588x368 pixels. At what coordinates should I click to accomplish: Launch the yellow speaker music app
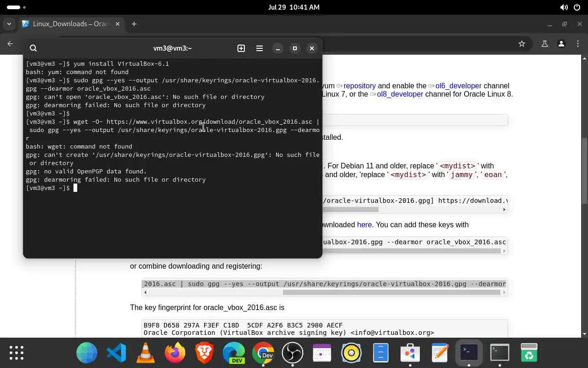click(351, 353)
